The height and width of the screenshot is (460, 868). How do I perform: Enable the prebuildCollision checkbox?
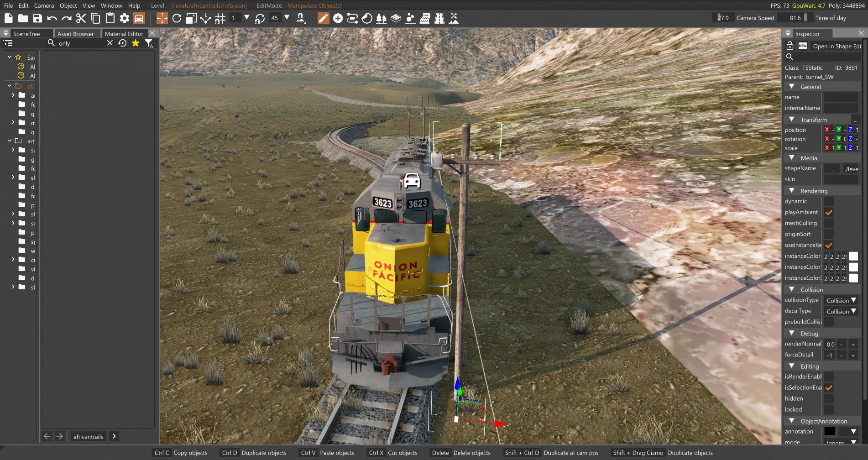(x=829, y=322)
